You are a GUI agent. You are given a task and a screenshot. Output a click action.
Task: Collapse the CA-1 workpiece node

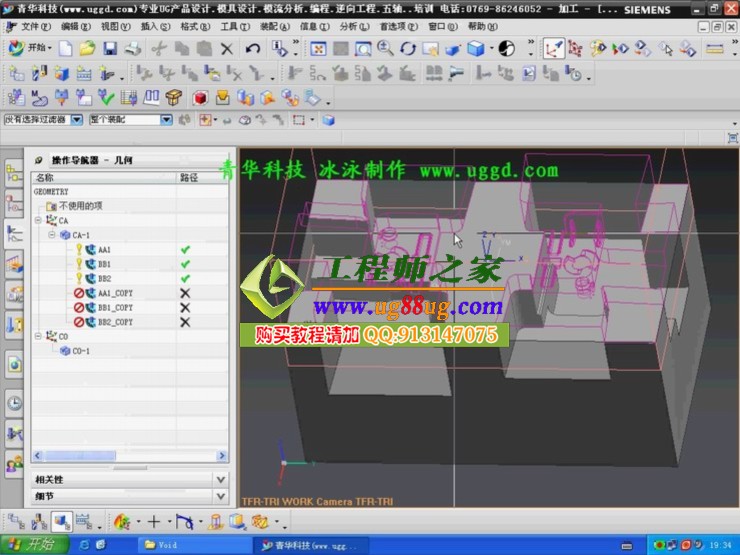[52, 235]
